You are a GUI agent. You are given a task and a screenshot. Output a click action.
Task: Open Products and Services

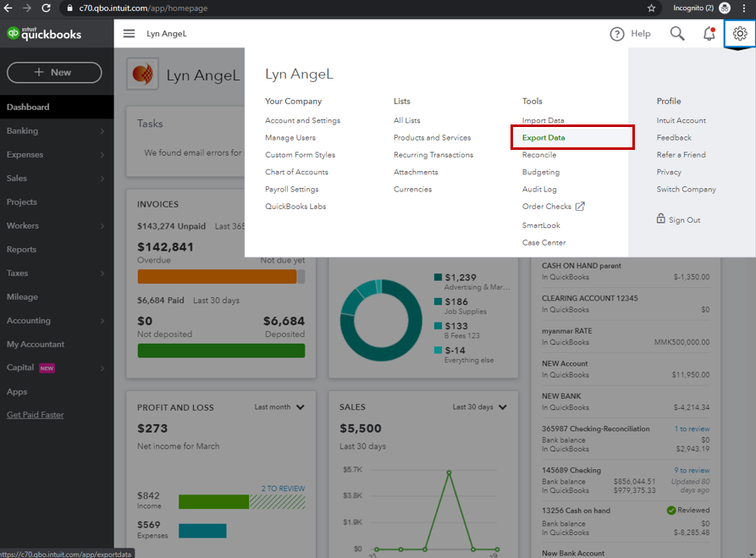click(432, 137)
